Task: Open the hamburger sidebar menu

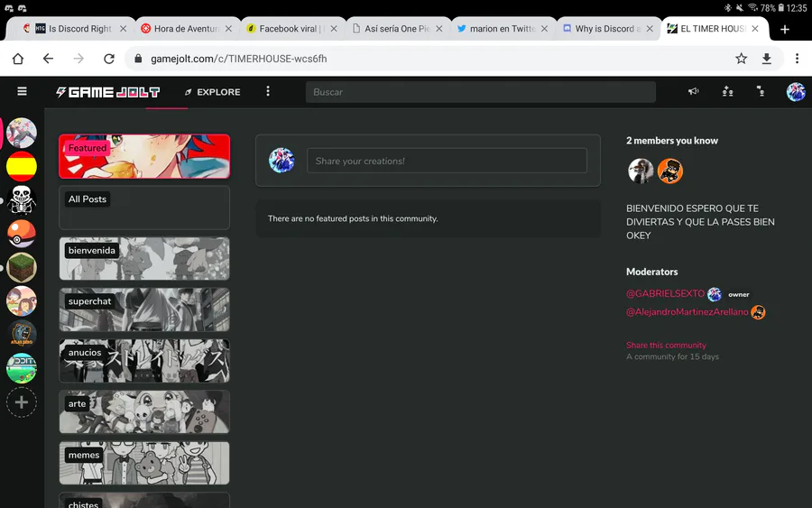Action: pos(22,92)
